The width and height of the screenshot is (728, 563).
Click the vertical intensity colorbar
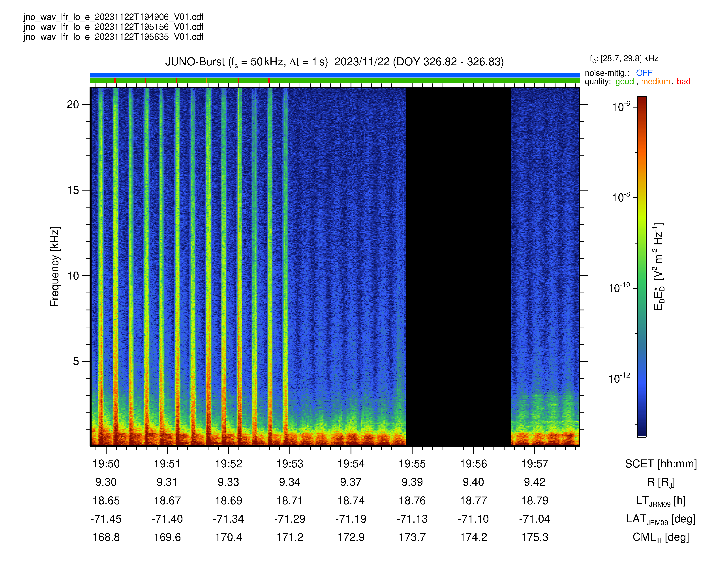[642, 266]
